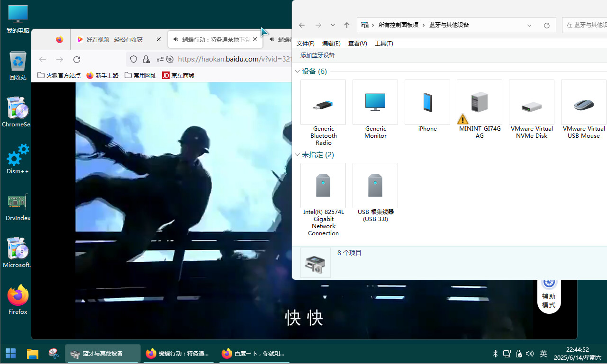Close the active 蝴蝶行动 tab in Firefox

(255, 40)
